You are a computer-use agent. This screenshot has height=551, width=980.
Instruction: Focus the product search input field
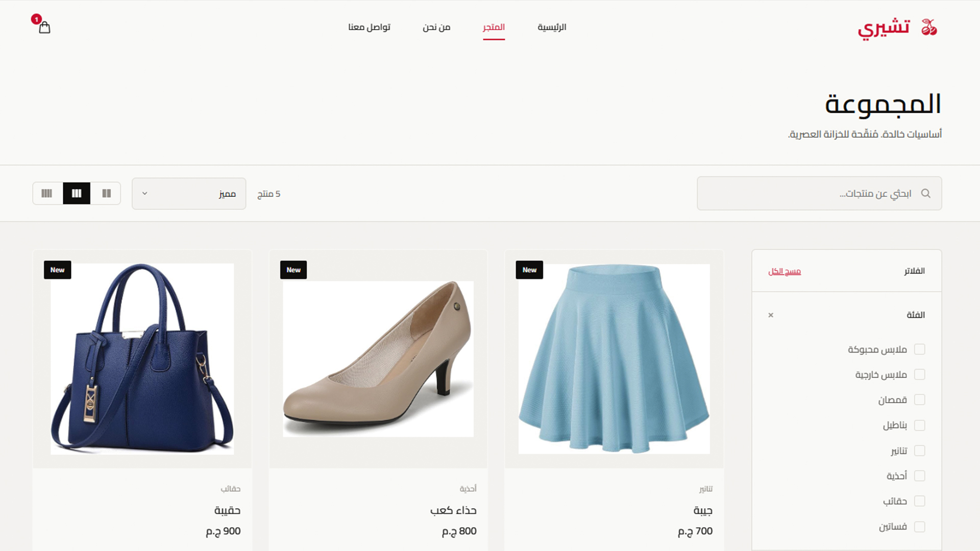(819, 193)
